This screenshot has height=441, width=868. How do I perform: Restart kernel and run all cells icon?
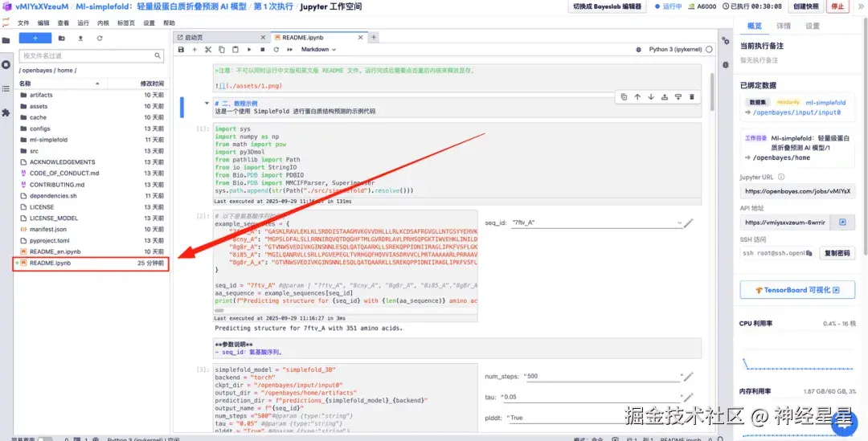pyautogui.click(x=289, y=49)
